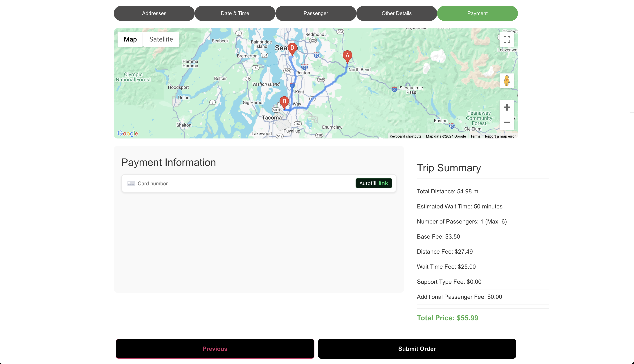
Task: Click the card icon in the payment field
Action: click(x=131, y=183)
